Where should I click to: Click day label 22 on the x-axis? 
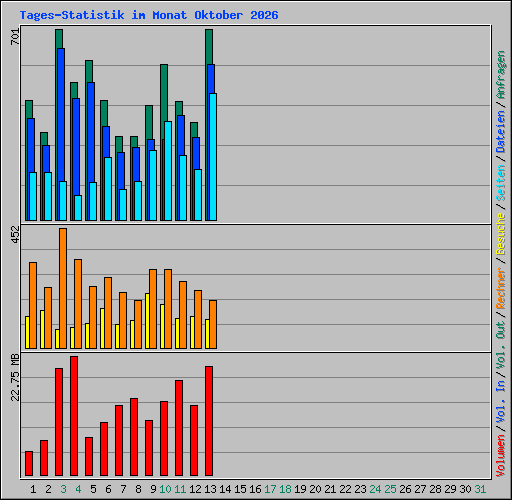point(345,489)
